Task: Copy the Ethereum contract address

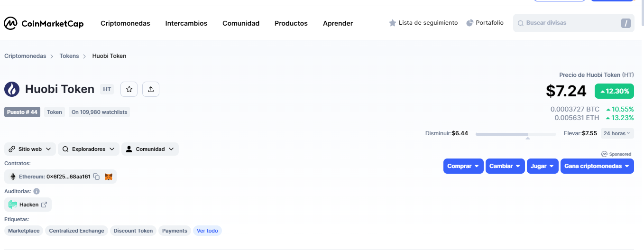Action: 96,177
